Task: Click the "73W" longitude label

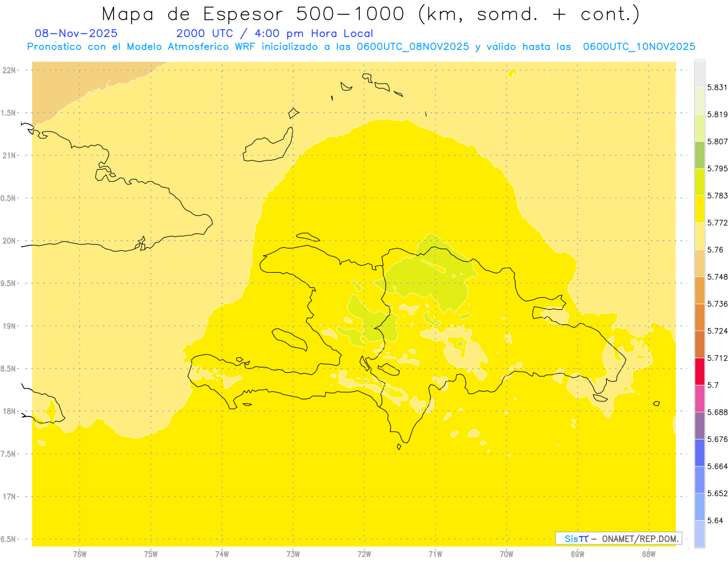Action: pos(293,554)
